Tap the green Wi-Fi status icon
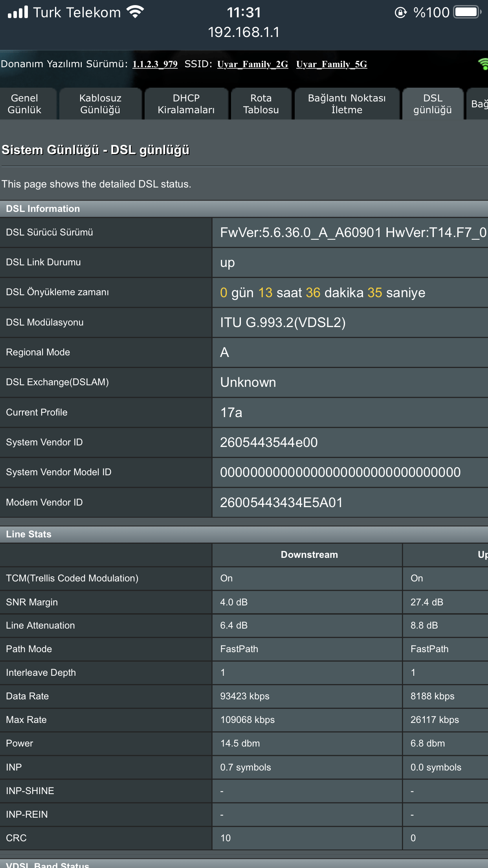The height and width of the screenshot is (868, 488). tap(483, 64)
